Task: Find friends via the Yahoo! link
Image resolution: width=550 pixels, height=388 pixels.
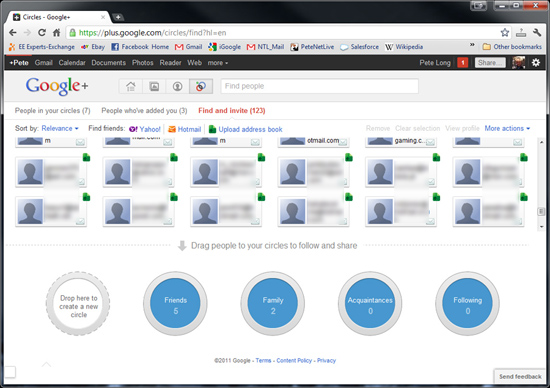Action: click(145, 129)
